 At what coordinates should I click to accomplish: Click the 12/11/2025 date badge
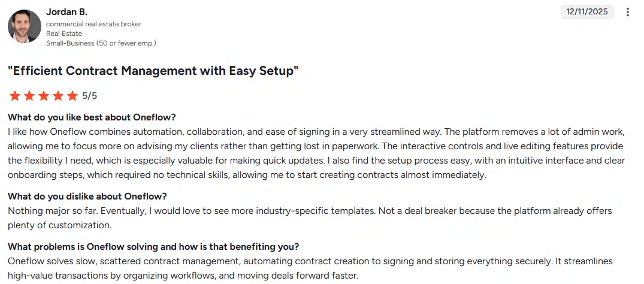click(586, 12)
